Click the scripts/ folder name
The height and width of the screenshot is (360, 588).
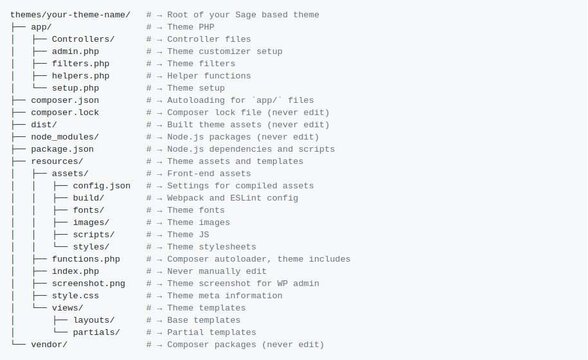pyautogui.click(x=94, y=235)
